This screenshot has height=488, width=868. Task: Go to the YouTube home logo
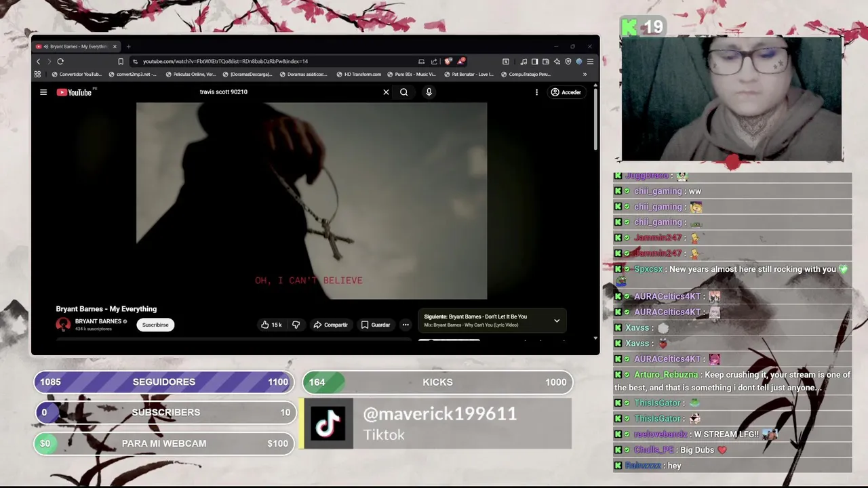coord(74,92)
